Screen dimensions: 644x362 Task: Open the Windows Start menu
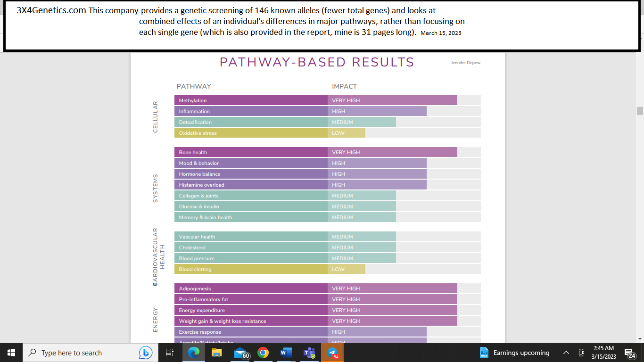(x=11, y=353)
